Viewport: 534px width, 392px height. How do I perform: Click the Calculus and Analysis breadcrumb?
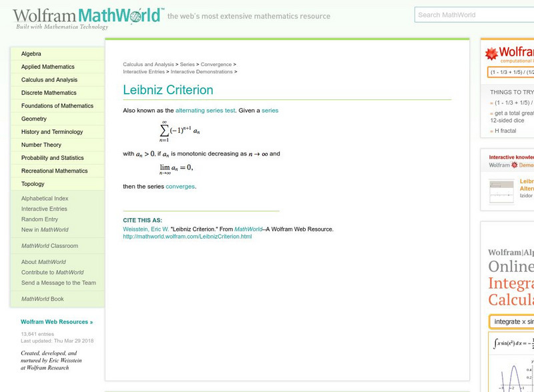148,64
